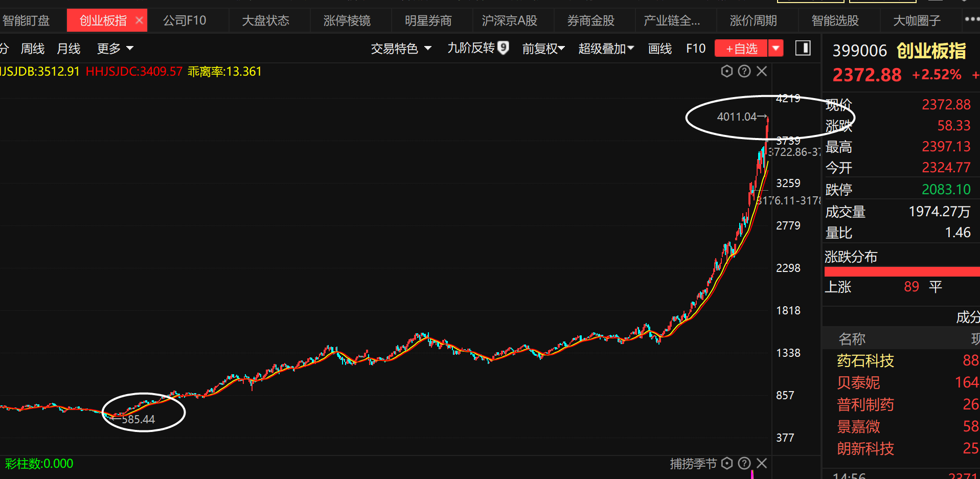The image size is (980, 479).
Task: Click 最高 value 2397.13
Action: click(946, 147)
